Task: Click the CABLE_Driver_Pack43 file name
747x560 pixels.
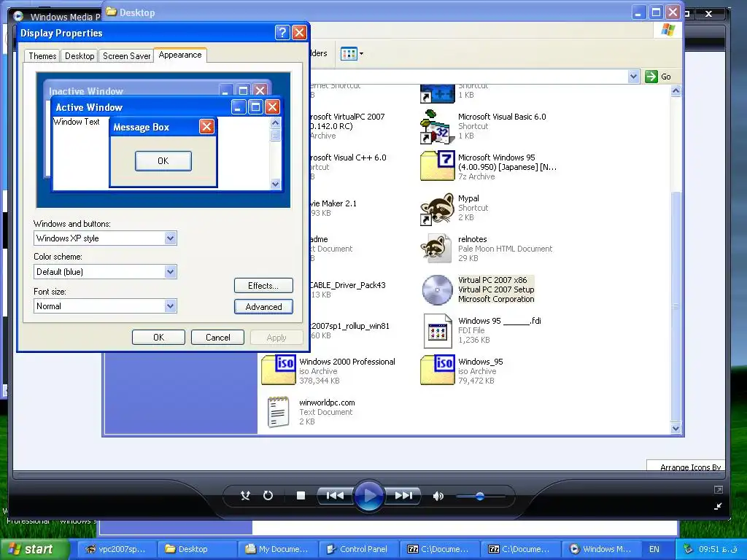Action: tap(347, 285)
